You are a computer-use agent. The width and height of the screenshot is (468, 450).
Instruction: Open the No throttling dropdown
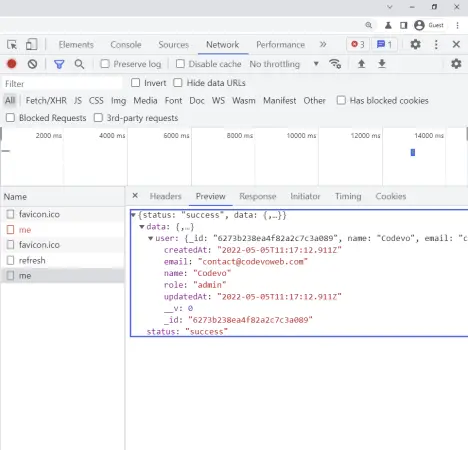284,64
